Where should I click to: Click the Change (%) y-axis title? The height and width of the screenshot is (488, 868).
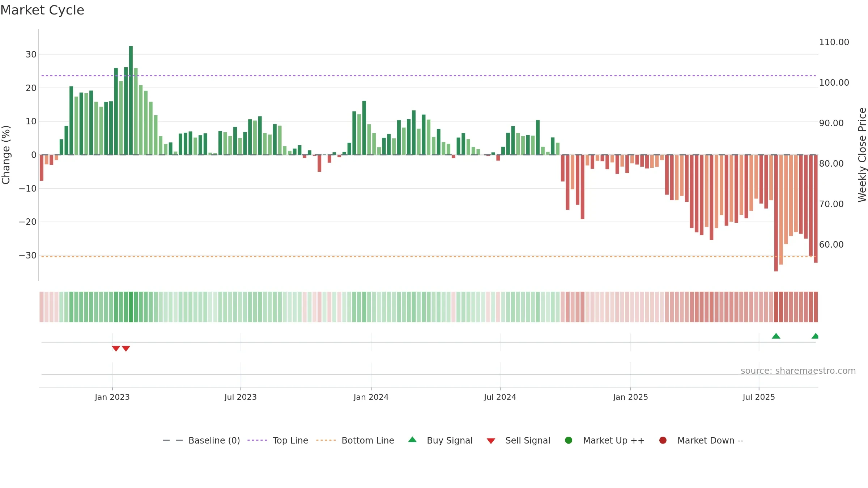click(x=6, y=155)
